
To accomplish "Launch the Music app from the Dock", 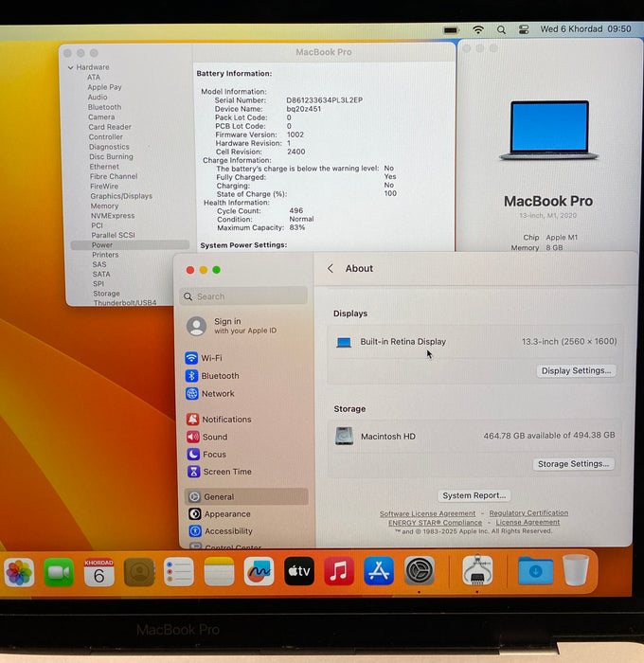I will [339, 571].
